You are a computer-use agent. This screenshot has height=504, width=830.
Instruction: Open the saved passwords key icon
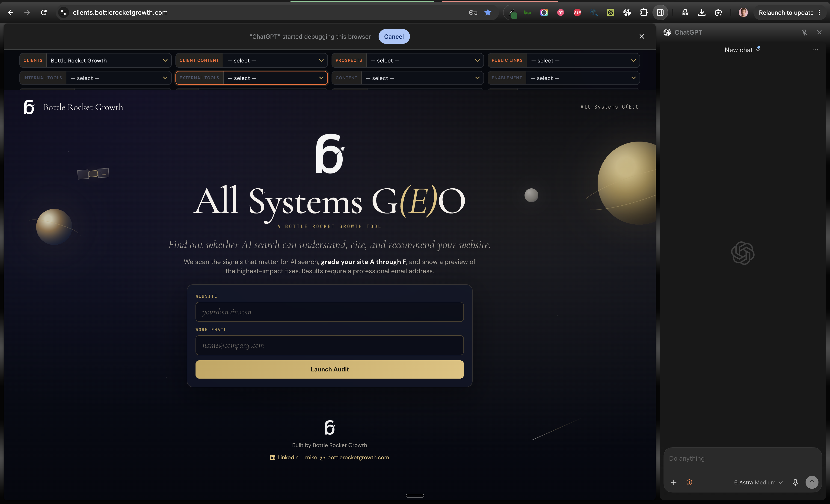pyautogui.click(x=473, y=12)
